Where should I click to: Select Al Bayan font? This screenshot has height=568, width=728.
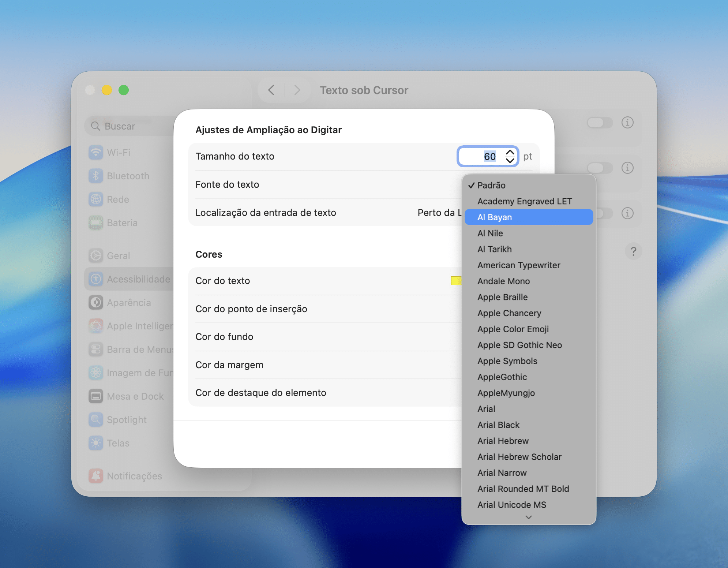pos(529,217)
